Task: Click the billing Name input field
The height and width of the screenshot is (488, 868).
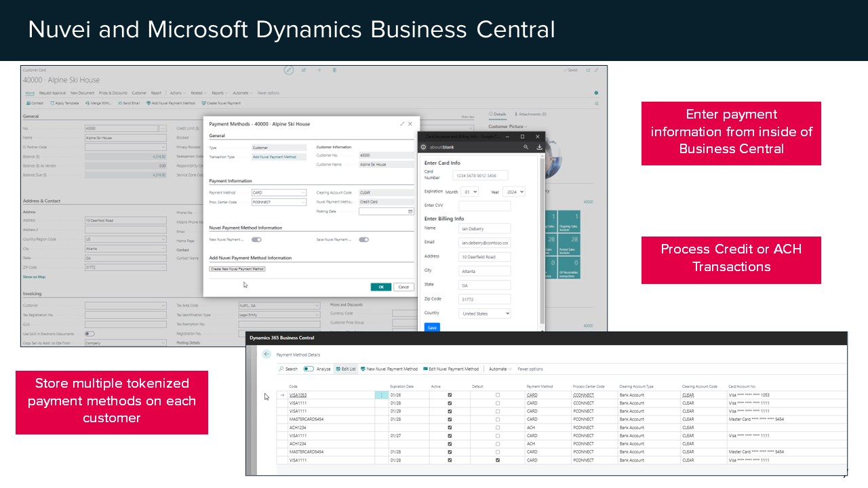Action: coord(484,228)
